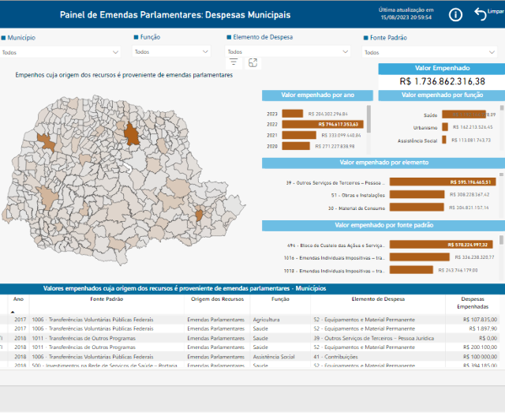Screen dimensions: 505x420
Task: Click the dark orange municipality on map
Action: (x=131, y=133)
